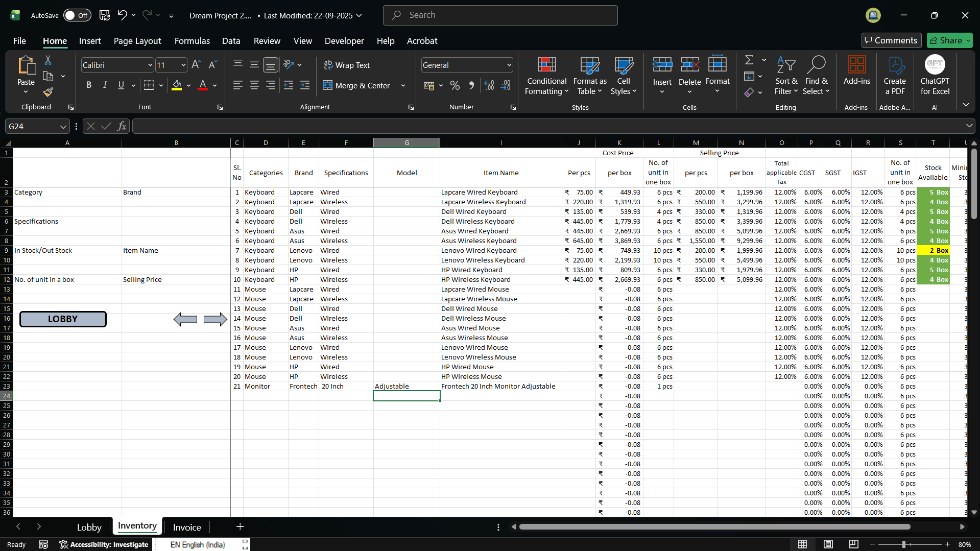Expand Cell Styles menu
Viewport: 980px width, 551px height.
tap(624, 75)
